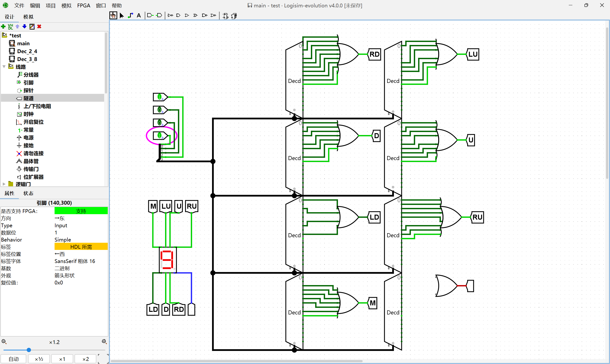Toggle the topmost input pin showing 1
This screenshot has width=610, height=364.
159,97
